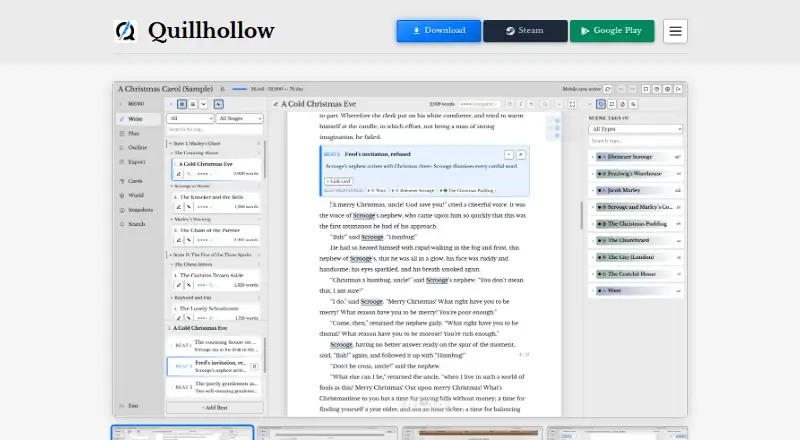Open the Complete status dropdown in the editor header

(479, 104)
